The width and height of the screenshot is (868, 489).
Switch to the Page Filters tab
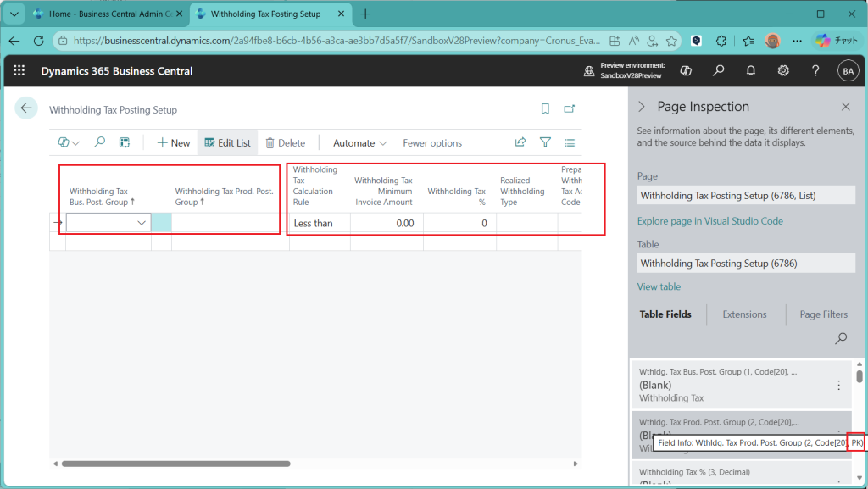point(823,314)
